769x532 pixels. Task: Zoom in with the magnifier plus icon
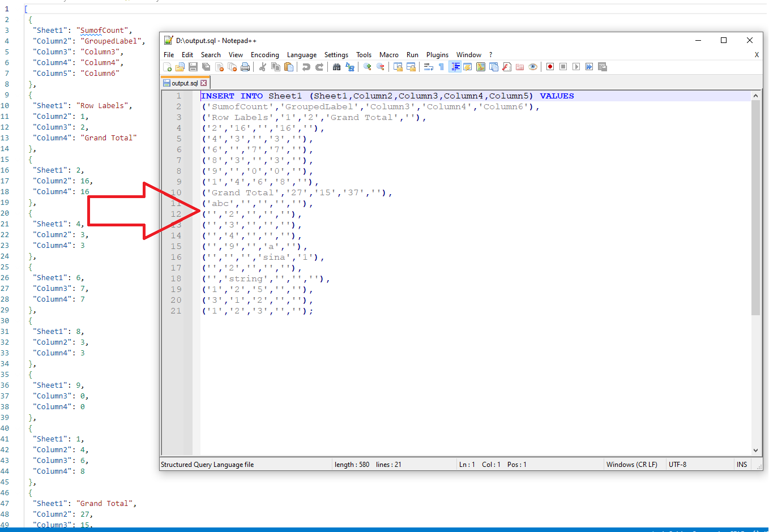368,67
